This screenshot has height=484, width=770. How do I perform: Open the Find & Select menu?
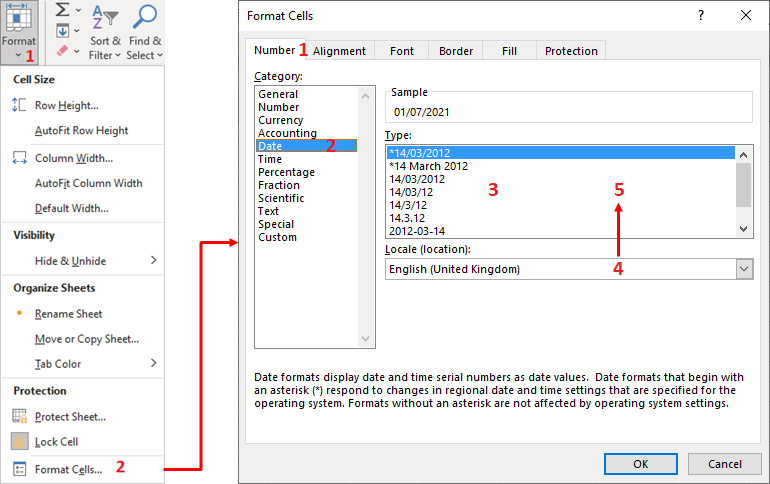click(144, 32)
